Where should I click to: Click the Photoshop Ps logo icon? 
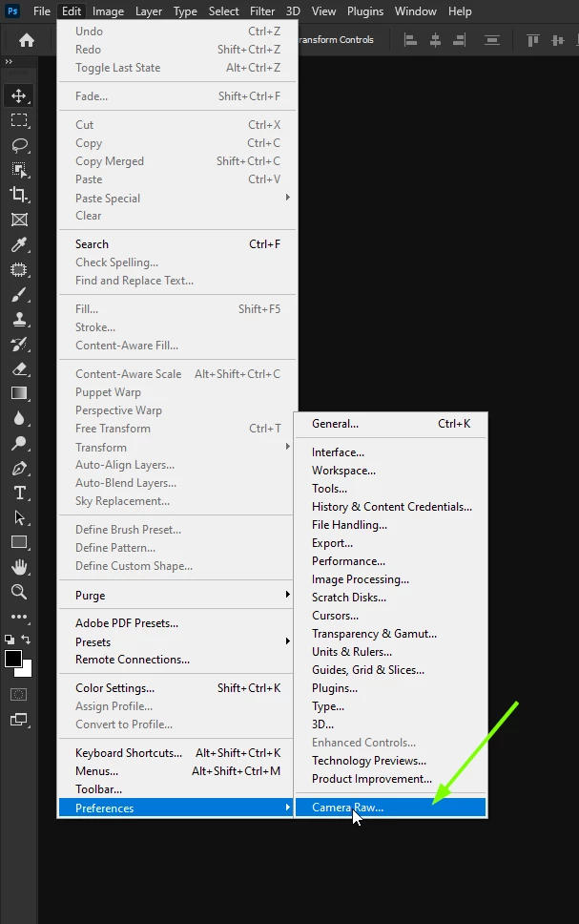pos(12,11)
